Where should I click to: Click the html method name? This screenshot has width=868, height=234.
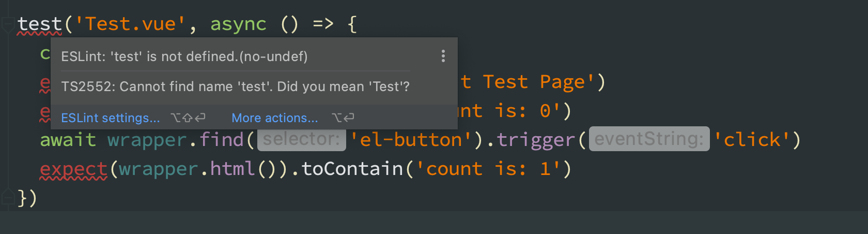click(x=233, y=169)
